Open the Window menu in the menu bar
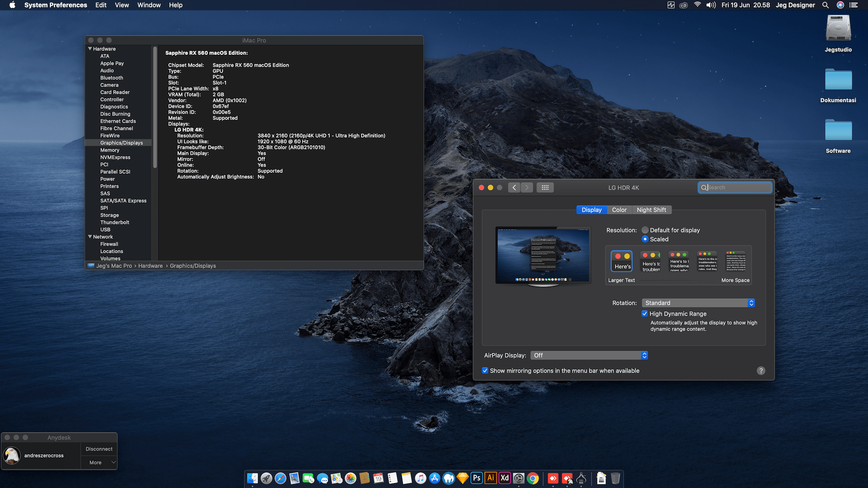Image resolution: width=868 pixels, height=488 pixels. [x=149, y=5]
